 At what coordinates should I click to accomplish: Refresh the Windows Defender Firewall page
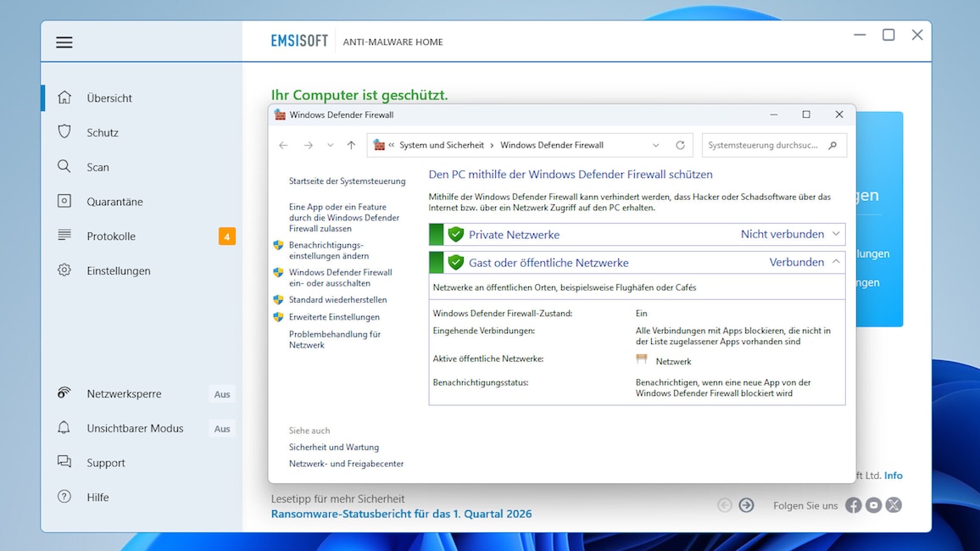tap(680, 145)
